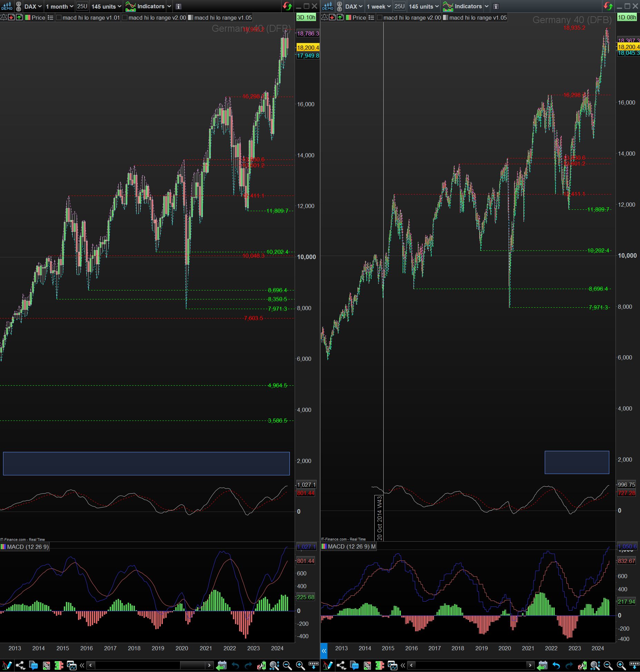The height and width of the screenshot is (672, 640).
Task: Toggle macd hi lo range v1.01 checkbox
Action: tap(59, 18)
